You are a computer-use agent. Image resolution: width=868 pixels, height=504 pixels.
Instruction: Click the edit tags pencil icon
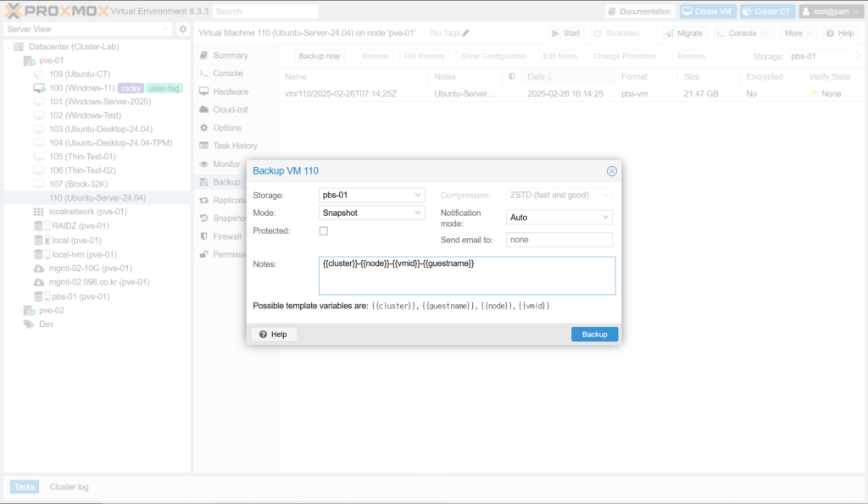(x=465, y=33)
